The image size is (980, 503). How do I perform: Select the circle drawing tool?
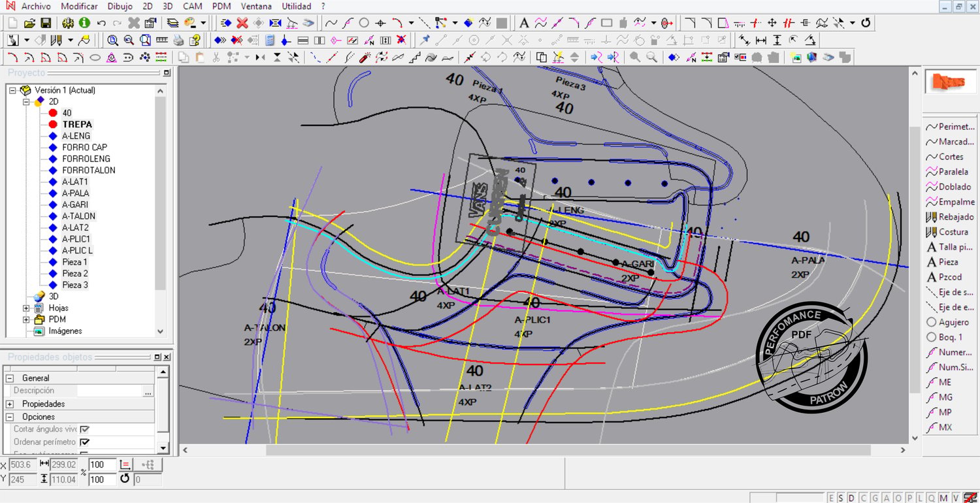[364, 23]
